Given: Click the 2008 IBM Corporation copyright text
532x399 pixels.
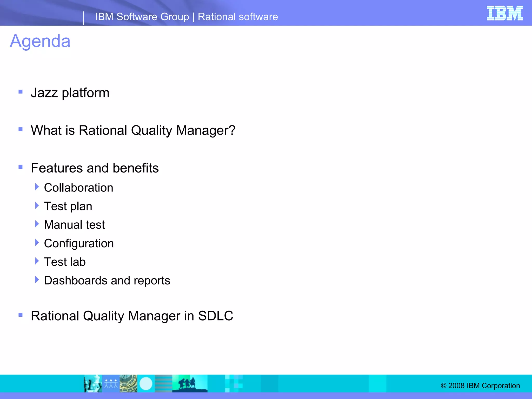Looking at the screenshot, I should [x=480, y=385].
